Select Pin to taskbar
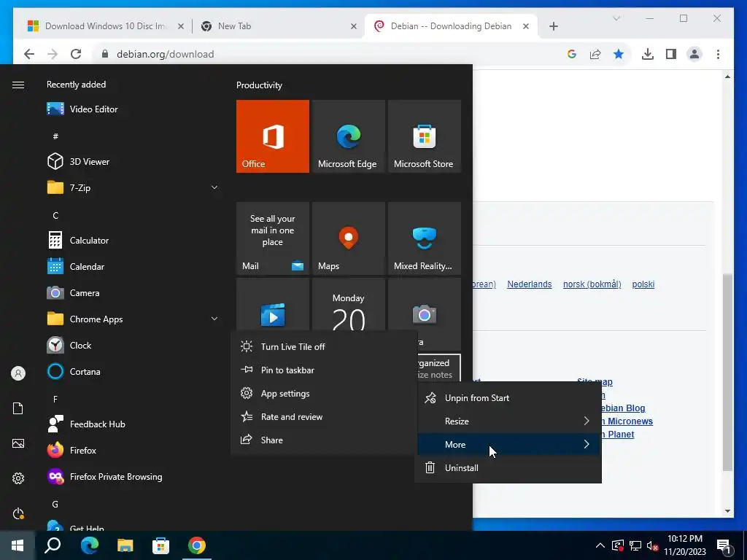 [324, 370]
